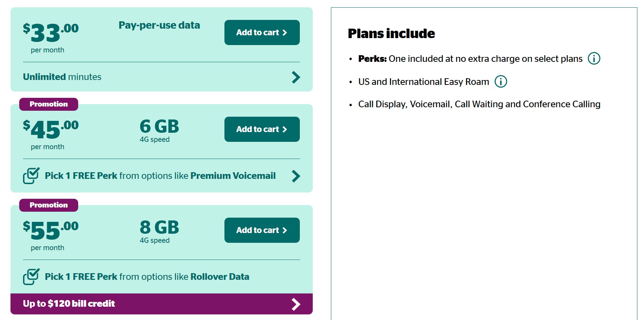Click the info icon beside Perks

594,58
